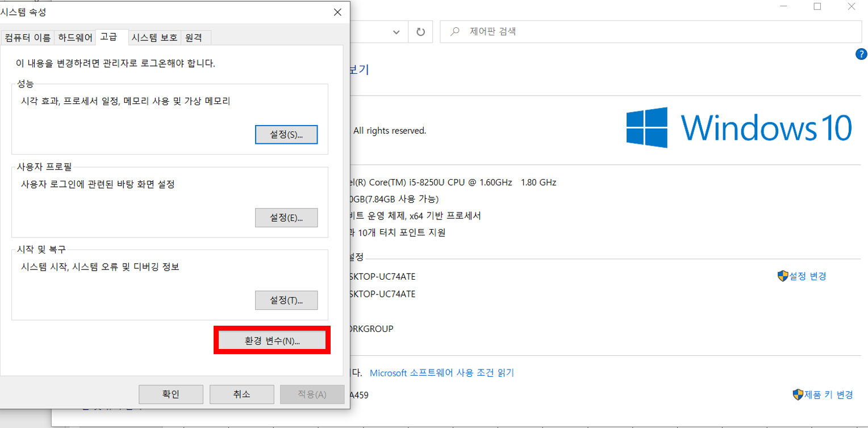Maximize the Control Panel window
This screenshot has width=868, height=428.
tap(817, 7)
